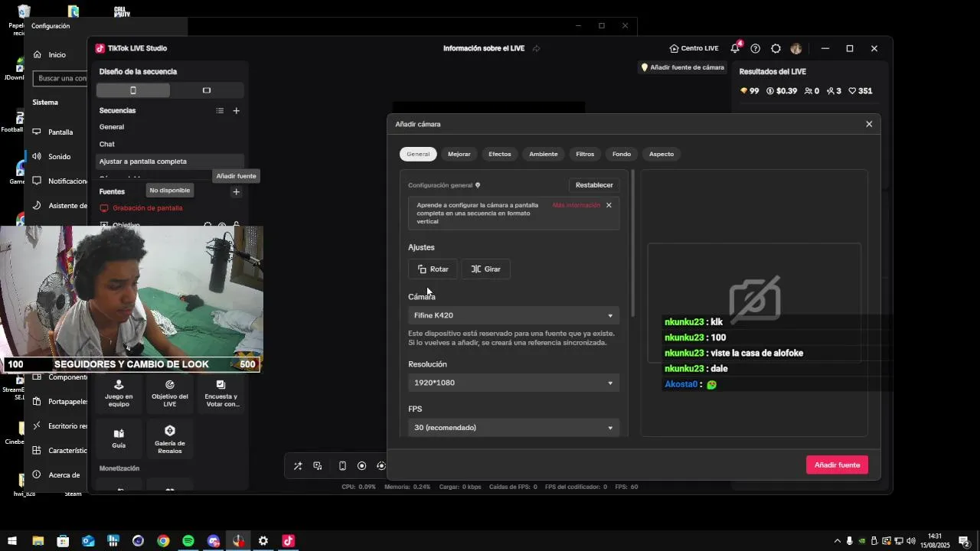Switch to the Aspecto tab
The image size is (980, 551).
tap(661, 154)
